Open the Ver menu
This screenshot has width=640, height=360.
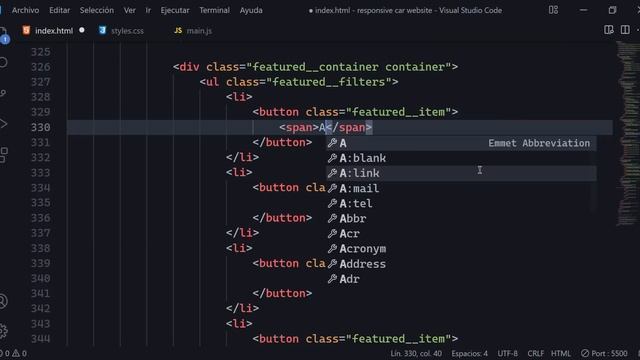(x=130, y=10)
